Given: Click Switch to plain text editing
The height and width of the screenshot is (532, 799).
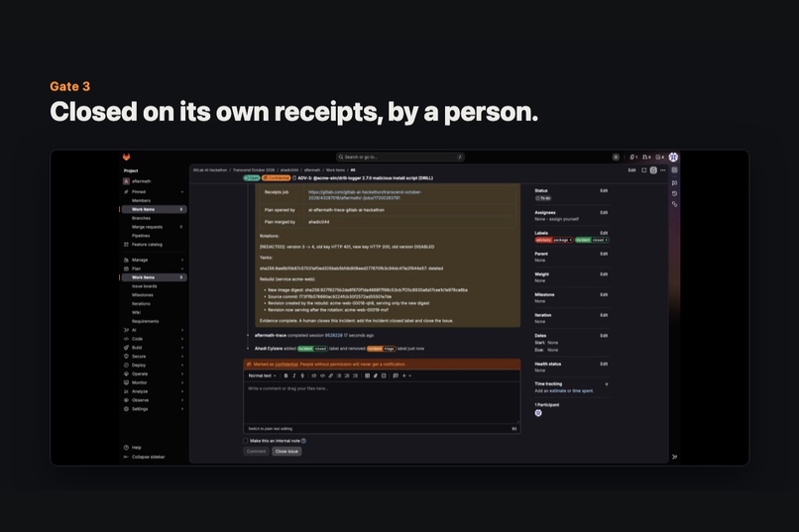Looking at the screenshot, I should point(270,429).
